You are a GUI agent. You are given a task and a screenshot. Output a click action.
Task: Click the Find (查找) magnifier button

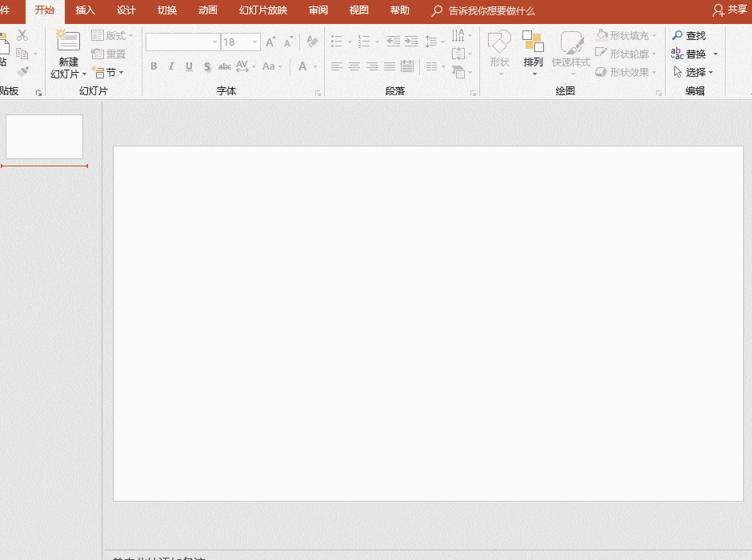coord(689,35)
